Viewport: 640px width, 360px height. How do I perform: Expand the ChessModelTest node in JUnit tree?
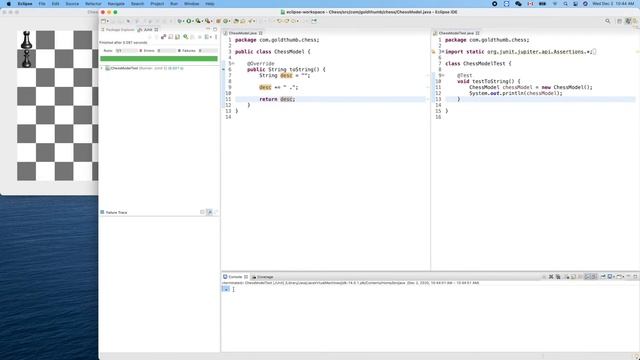click(x=102, y=68)
